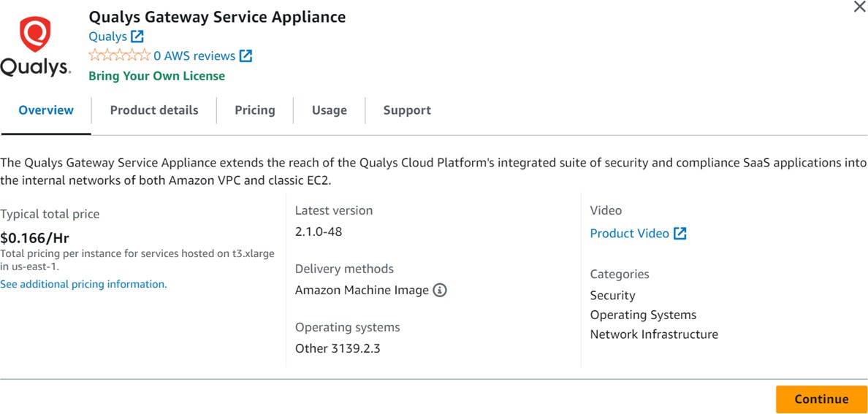This screenshot has height=414, width=868.
Task: Click the Video heading
Action: pos(606,210)
